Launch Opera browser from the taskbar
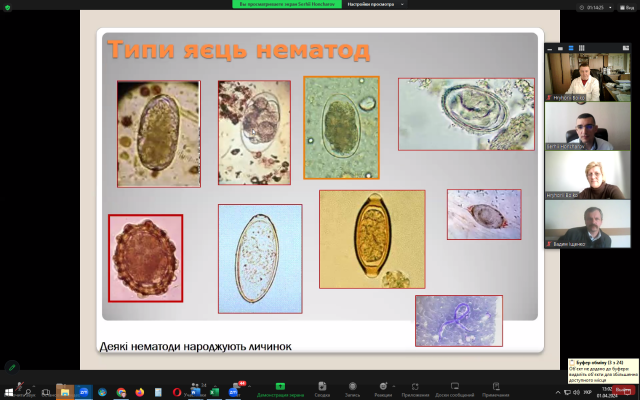 (x=177, y=393)
